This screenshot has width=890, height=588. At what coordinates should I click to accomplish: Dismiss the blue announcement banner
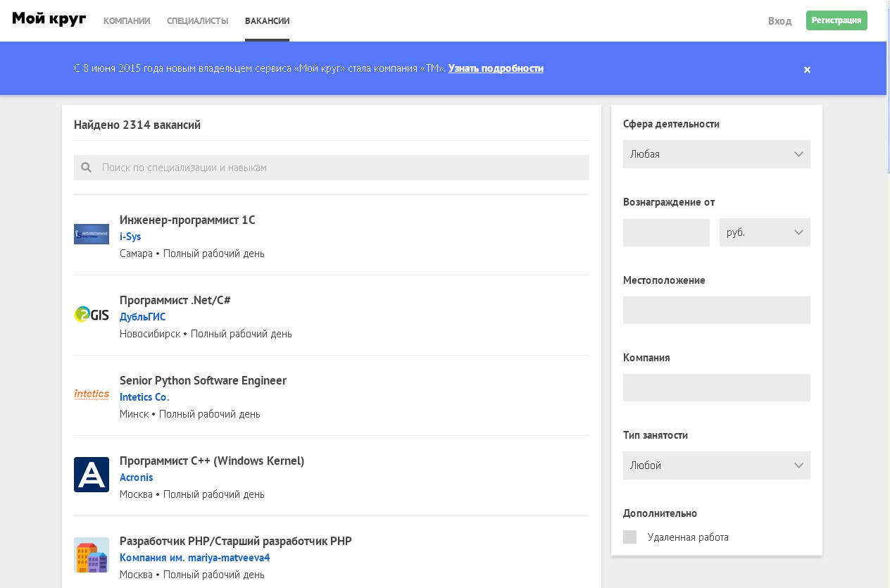pos(807,70)
